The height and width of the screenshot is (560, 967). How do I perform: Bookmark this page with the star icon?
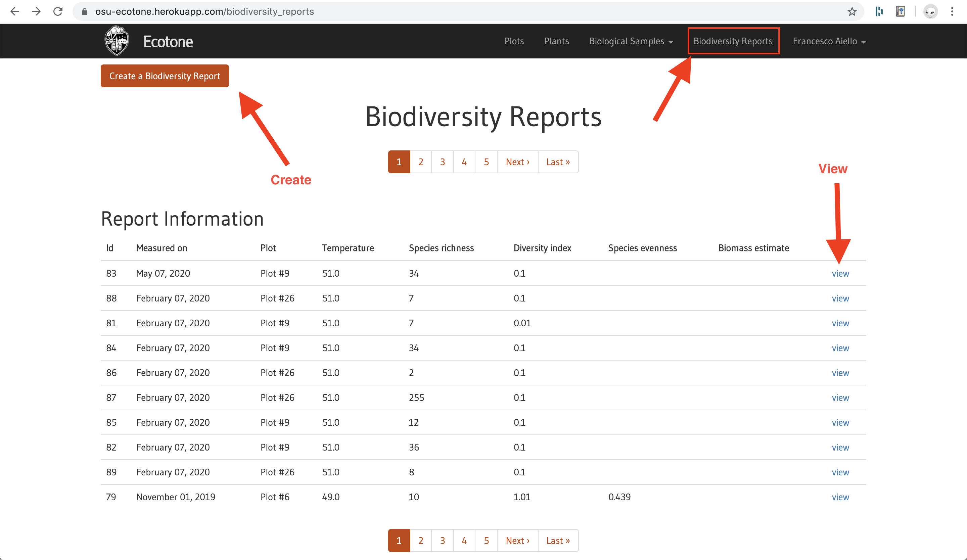click(x=852, y=11)
